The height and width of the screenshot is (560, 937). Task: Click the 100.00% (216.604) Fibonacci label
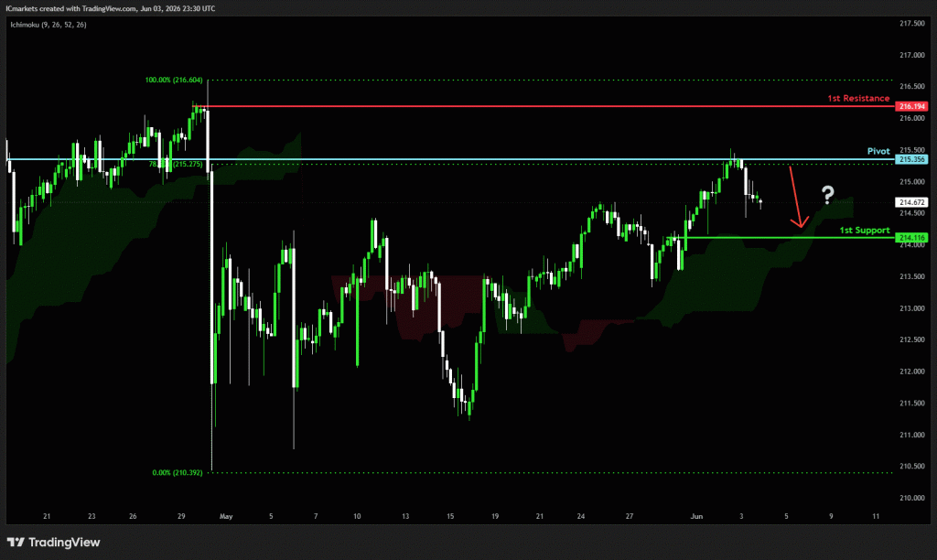pyautogui.click(x=174, y=81)
